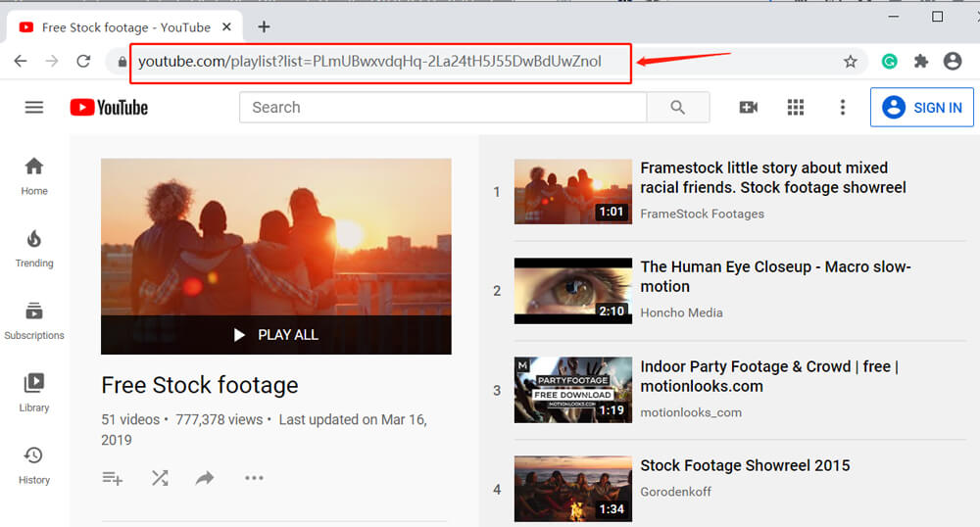The width and height of the screenshot is (980, 527).
Task: Visit the Gorodenkoff channel
Action: coord(675,492)
